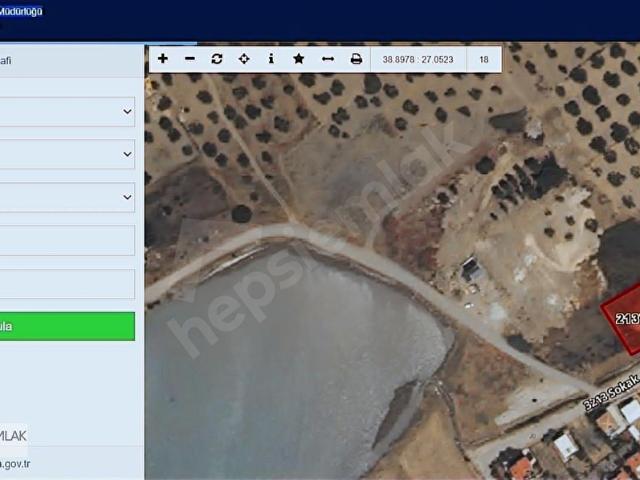640x480 pixels.
Task: Click the second empty input box
Action: pyautogui.click(x=67, y=284)
